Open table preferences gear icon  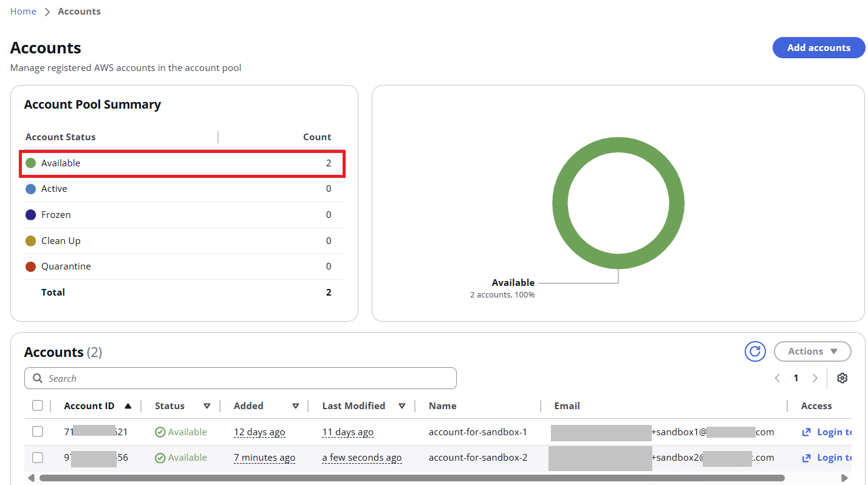(842, 378)
